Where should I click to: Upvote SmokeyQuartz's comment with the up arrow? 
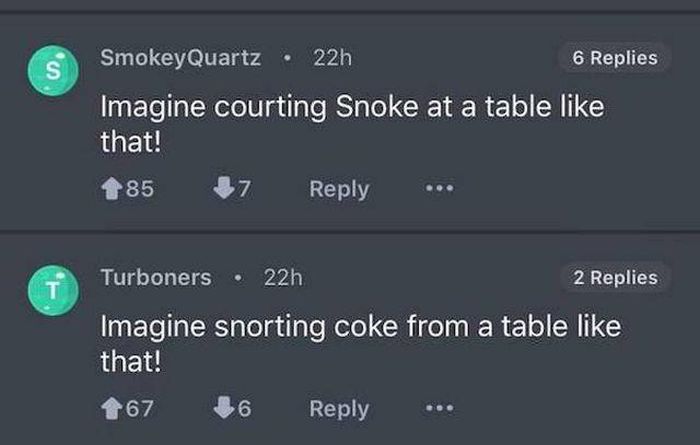click(x=110, y=189)
